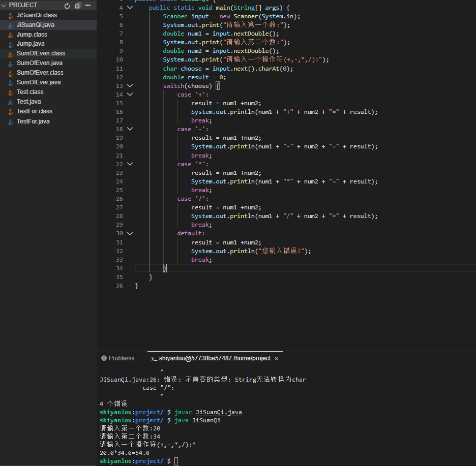This screenshot has height=466, width=476.
Task: Click the terminal output '20.0*34.0=54.0'
Action: click(125, 453)
